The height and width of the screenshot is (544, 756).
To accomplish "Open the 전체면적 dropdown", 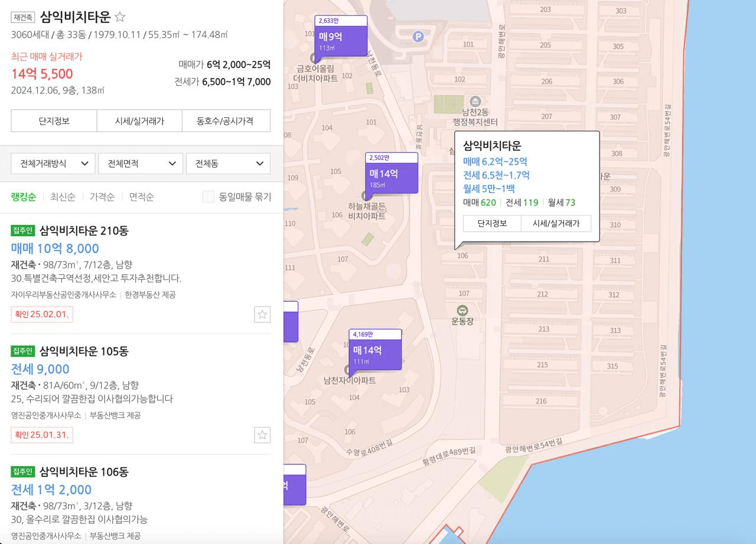I will pyautogui.click(x=141, y=164).
